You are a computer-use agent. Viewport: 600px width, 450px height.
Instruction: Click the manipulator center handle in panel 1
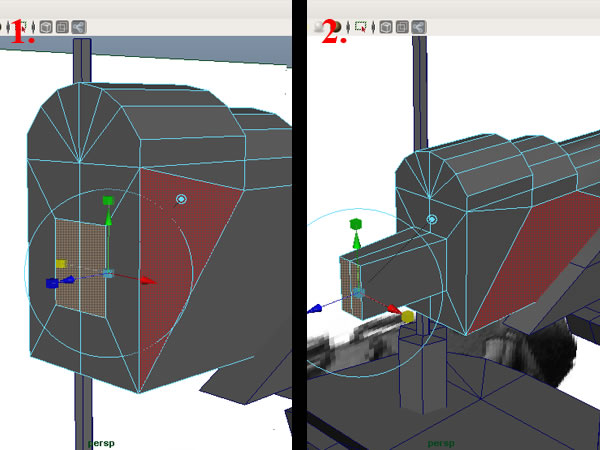pyautogui.click(x=109, y=273)
